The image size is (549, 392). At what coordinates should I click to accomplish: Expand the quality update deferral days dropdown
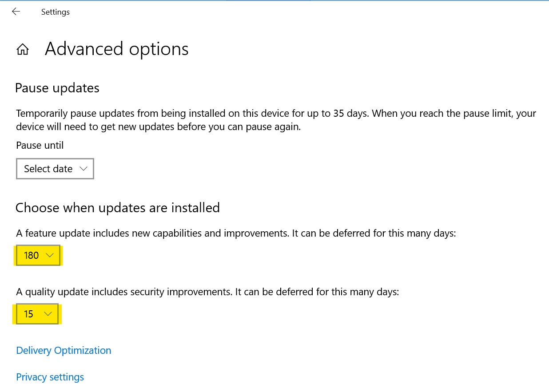pos(37,314)
